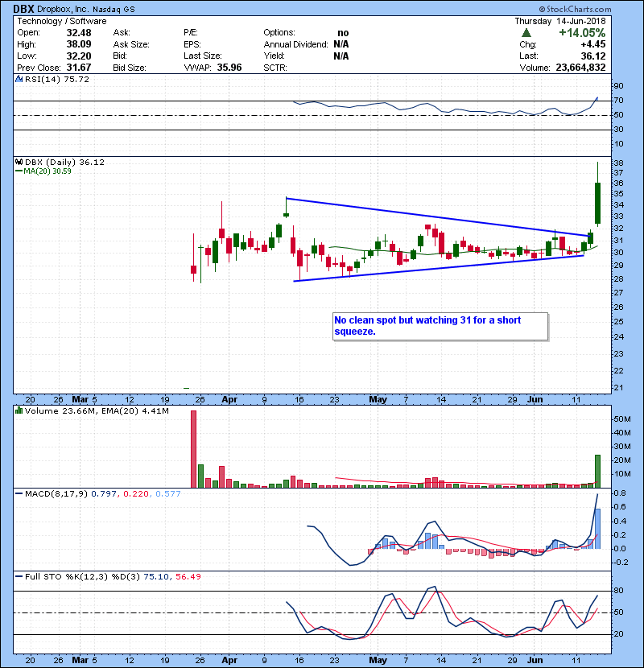Click the Ask Size: label
This screenshot has height=668, width=644.
(131, 44)
